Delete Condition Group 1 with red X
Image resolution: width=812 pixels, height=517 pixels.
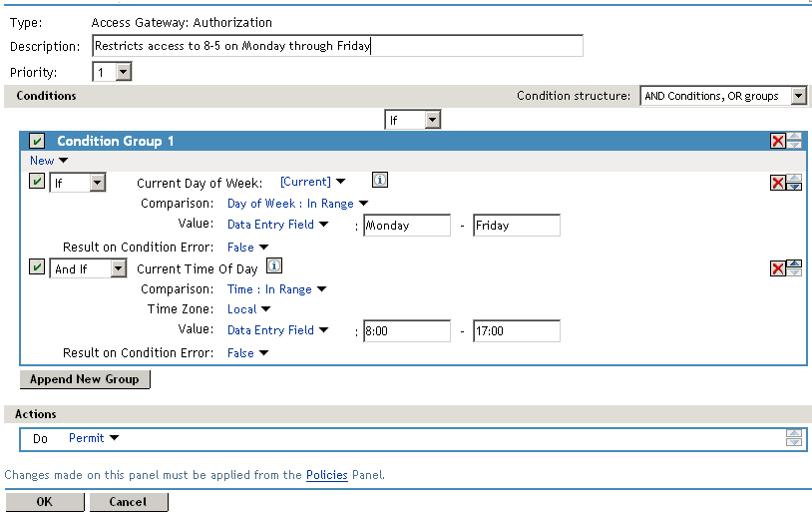777,142
